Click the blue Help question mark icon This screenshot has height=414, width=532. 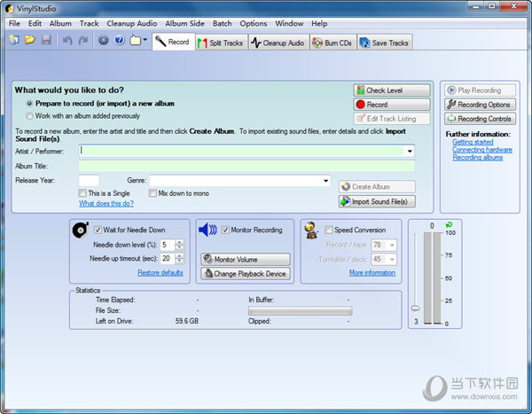[x=119, y=41]
